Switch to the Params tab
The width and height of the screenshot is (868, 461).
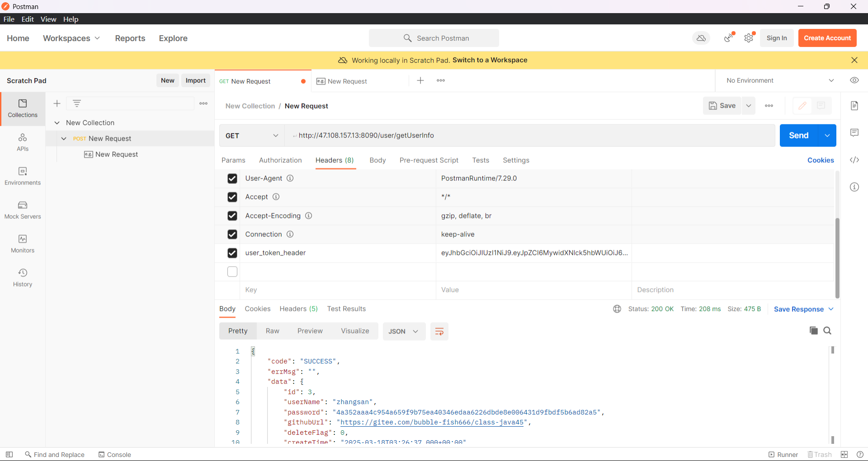tap(233, 160)
